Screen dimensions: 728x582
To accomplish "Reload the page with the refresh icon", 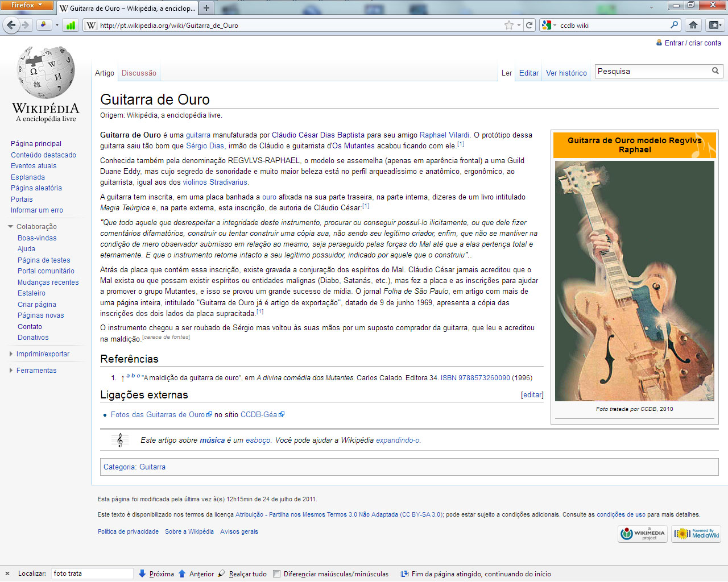I will (530, 25).
